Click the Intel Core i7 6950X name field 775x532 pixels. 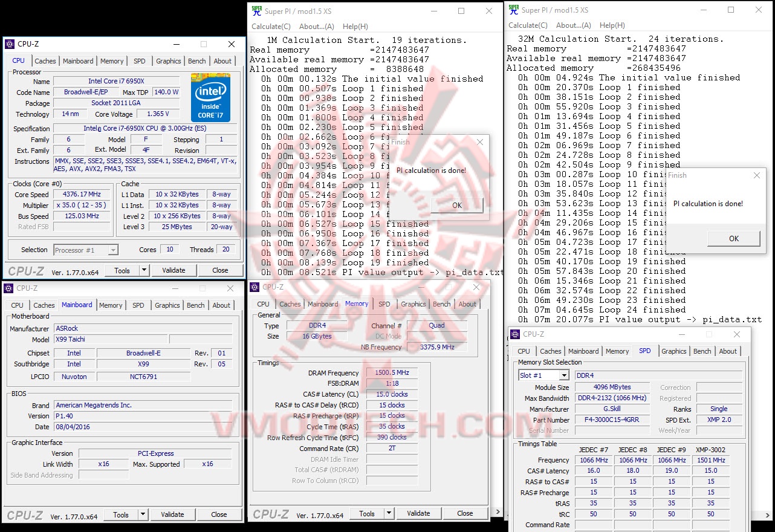pos(116,82)
